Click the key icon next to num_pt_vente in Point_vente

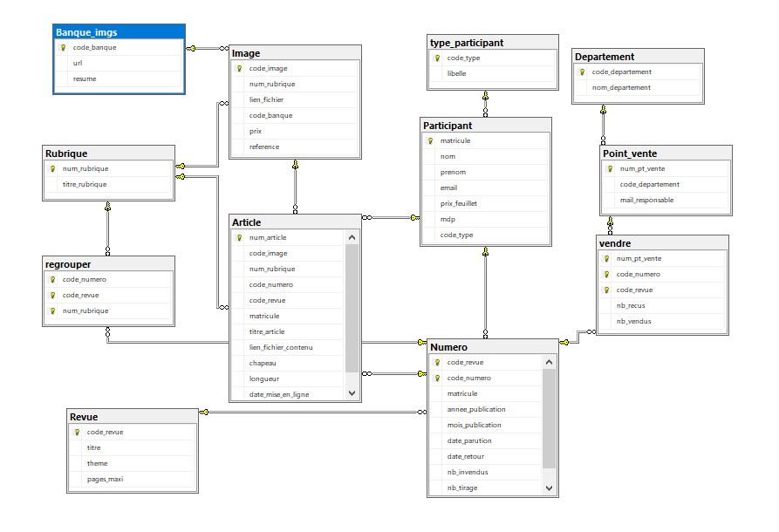pos(610,169)
